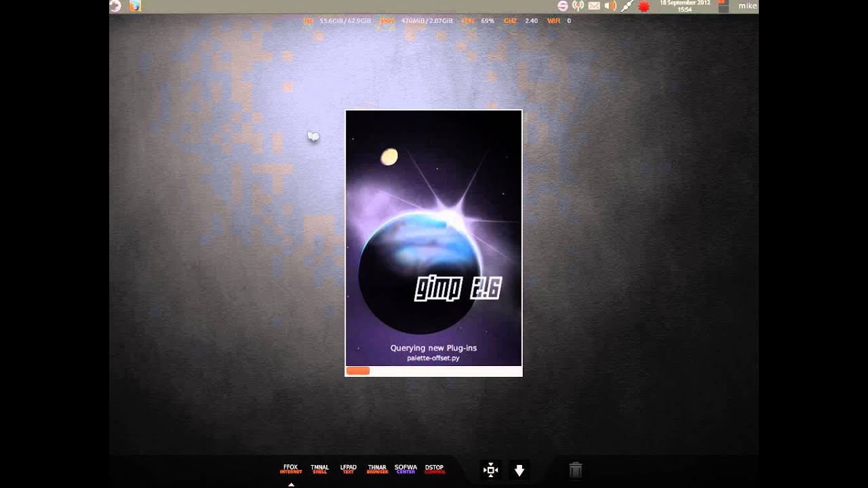Click the workspace switcher next to clock
The height and width of the screenshot is (488, 868).
pyautogui.click(x=724, y=6)
